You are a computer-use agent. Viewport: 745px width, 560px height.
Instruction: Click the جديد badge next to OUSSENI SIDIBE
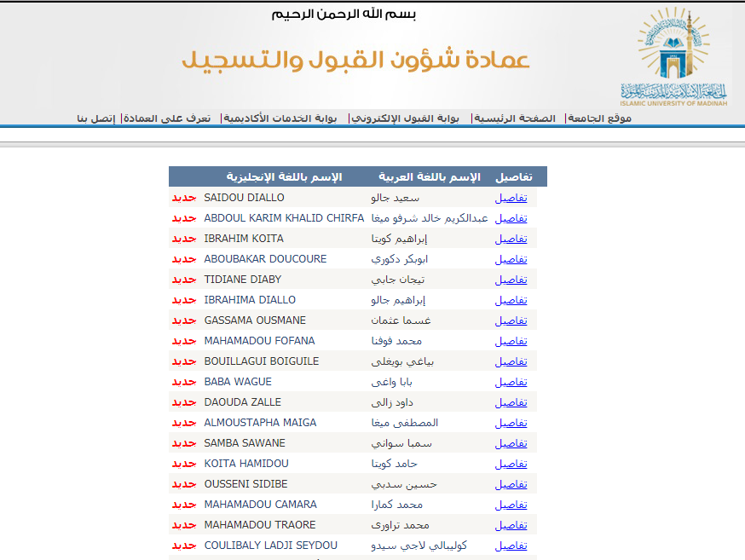[x=184, y=483]
